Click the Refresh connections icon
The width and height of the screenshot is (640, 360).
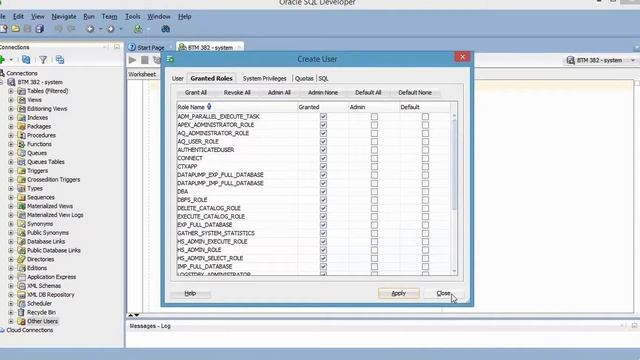coord(26,60)
